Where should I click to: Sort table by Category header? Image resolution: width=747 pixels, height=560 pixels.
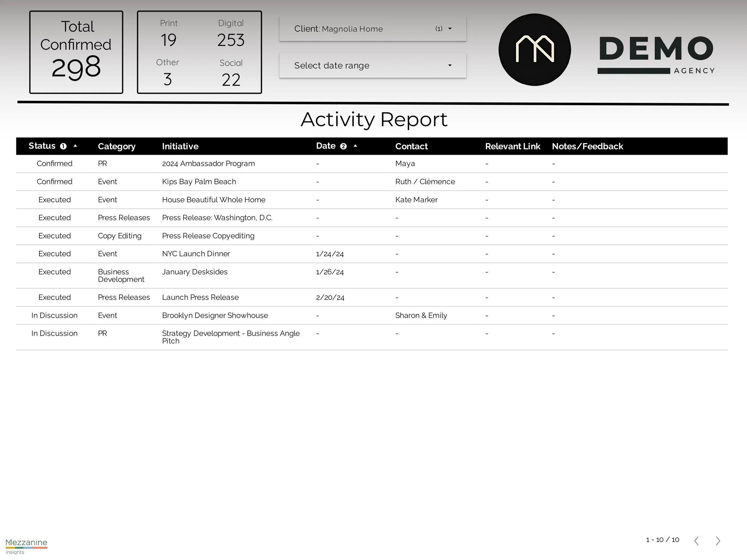coord(117,146)
